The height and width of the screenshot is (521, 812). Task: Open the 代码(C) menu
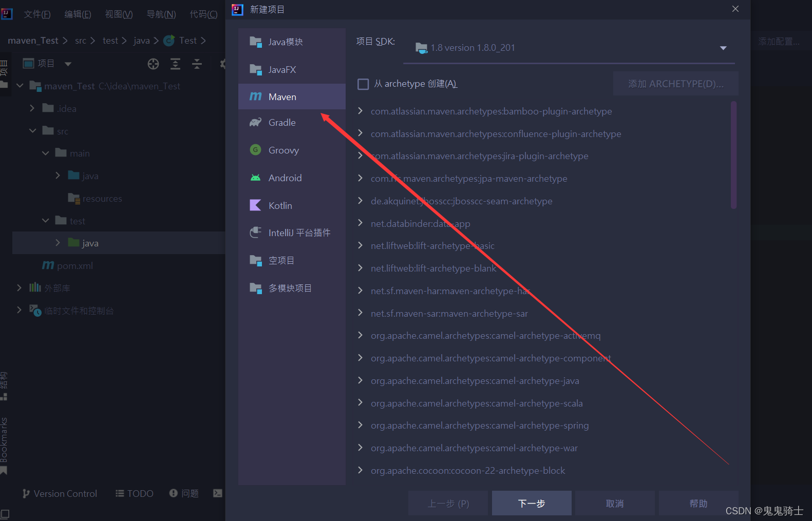click(x=203, y=14)
